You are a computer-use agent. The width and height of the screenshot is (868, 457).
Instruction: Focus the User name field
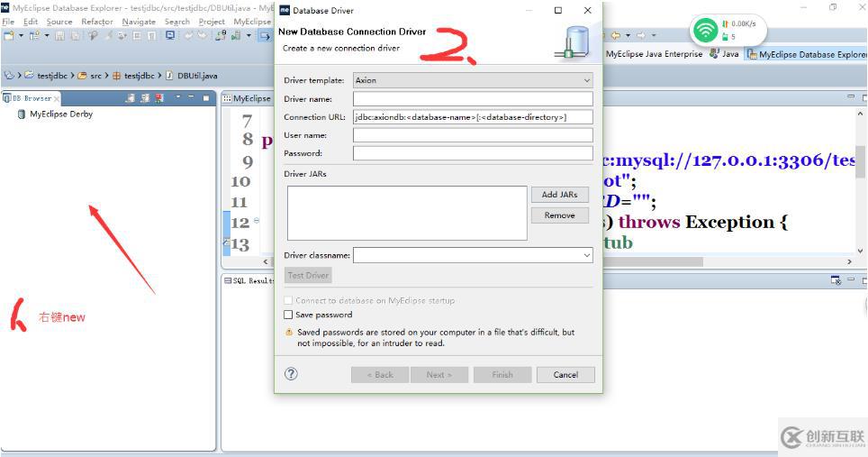(x=474, y=135)
